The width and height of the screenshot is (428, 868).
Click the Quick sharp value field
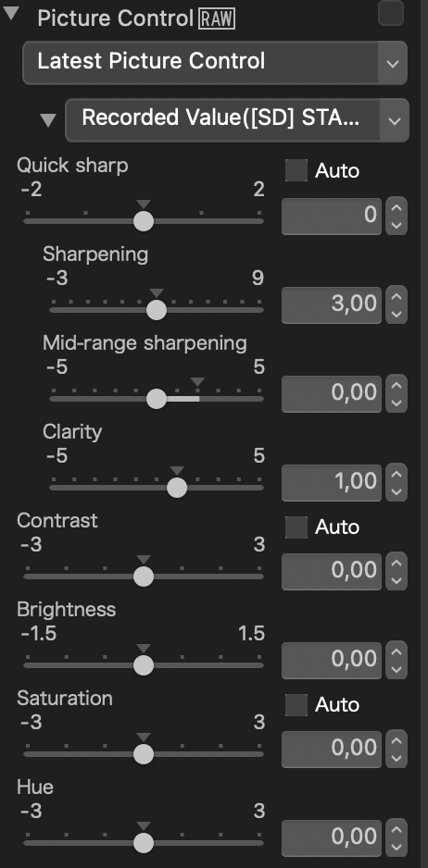332,216
